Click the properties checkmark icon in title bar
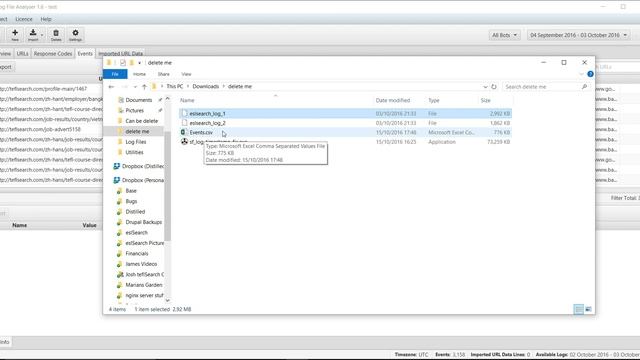 coord(122,62)
